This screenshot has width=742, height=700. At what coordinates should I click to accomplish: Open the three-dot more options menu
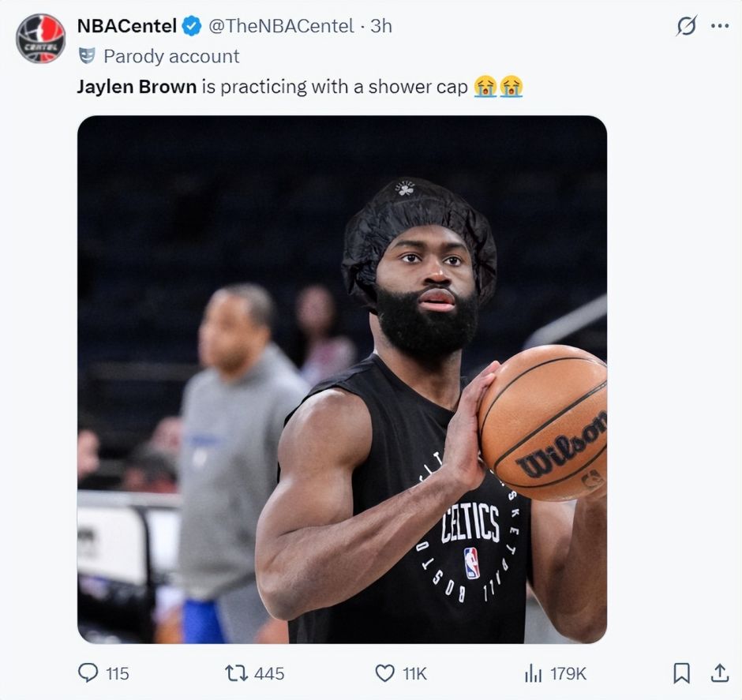[719, 26]
